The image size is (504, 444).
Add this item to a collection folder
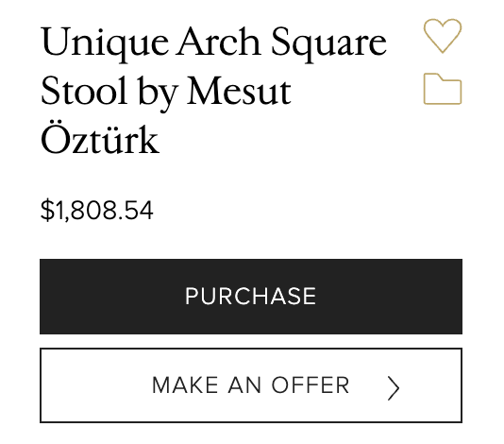click(x=443, y=89)
